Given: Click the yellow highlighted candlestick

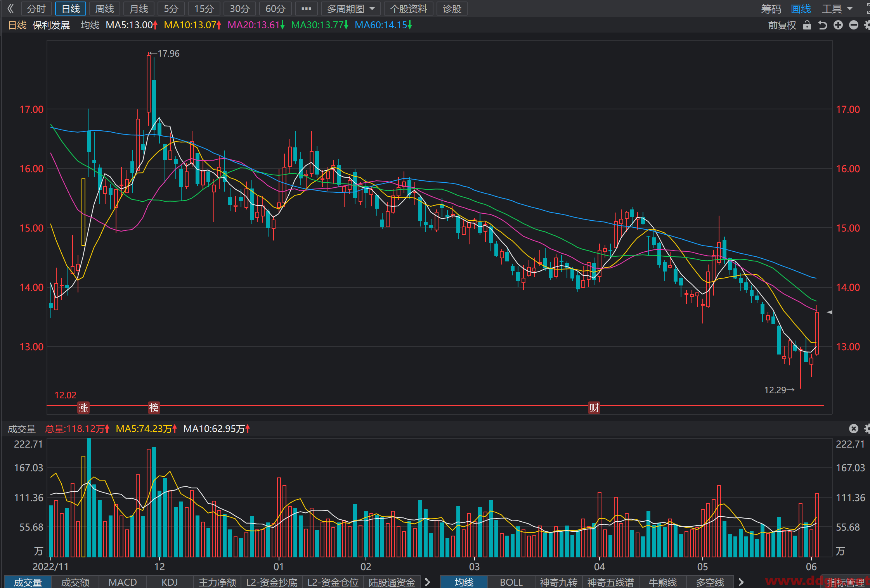Looking at the screenshot, I should pos(83,212).
